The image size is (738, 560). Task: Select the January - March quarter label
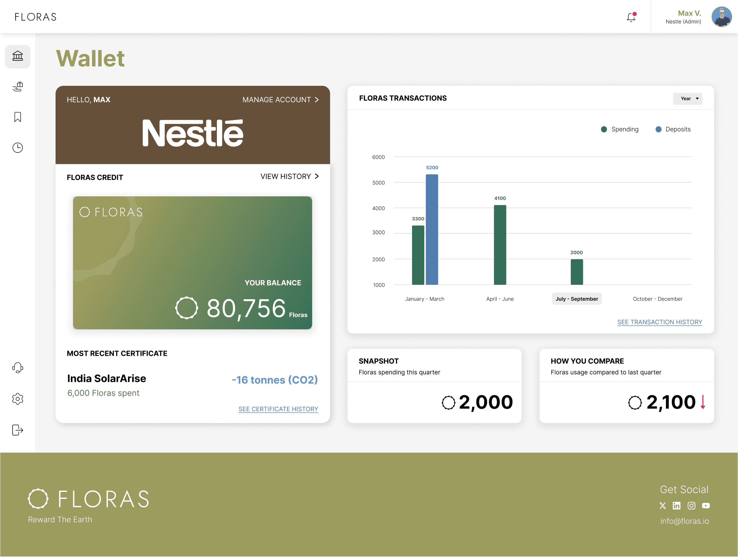(425, 299)
